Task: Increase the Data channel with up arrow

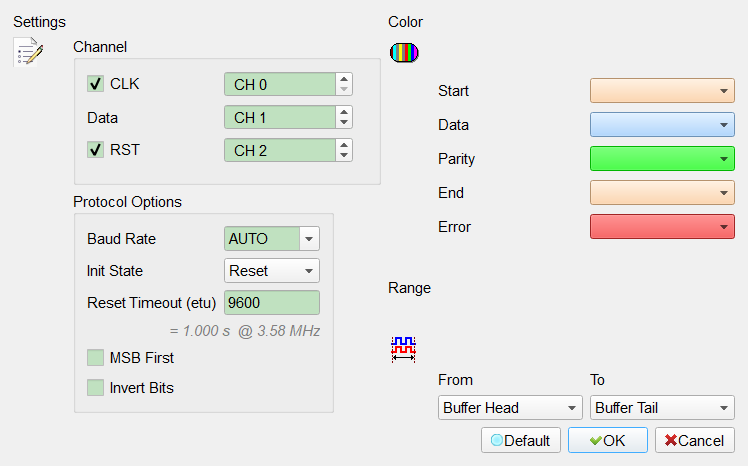Action: point(344,112)
